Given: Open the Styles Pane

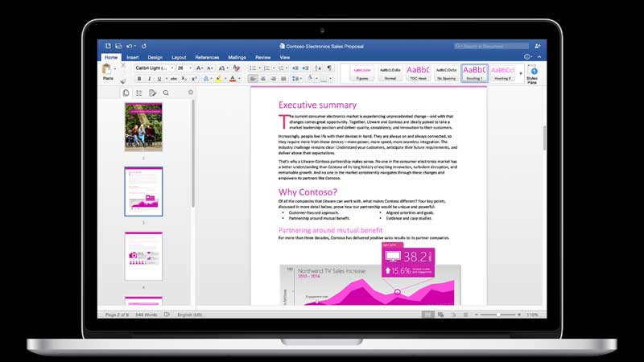Looking at the screenshot, I should point(533,74).
